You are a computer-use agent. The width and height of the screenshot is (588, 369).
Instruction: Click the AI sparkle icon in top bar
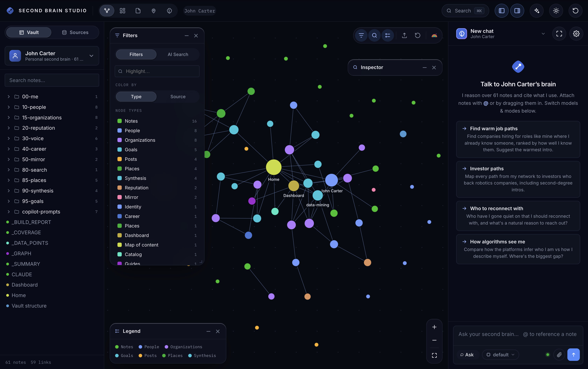[536, 11]
